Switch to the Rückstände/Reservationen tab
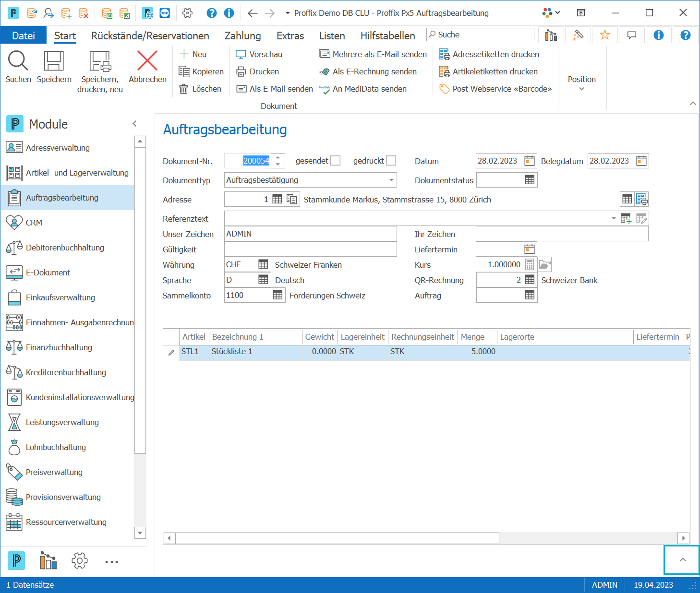The image size is (700, 593). tap(150, 36)
